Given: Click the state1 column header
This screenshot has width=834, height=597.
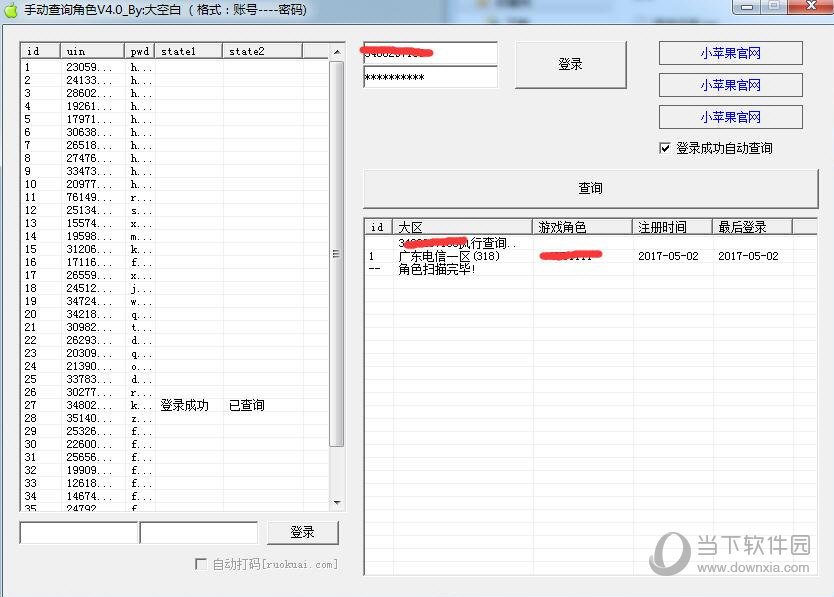Looking at the screenshot, I should pyautogui.click(x=188, y=51).
